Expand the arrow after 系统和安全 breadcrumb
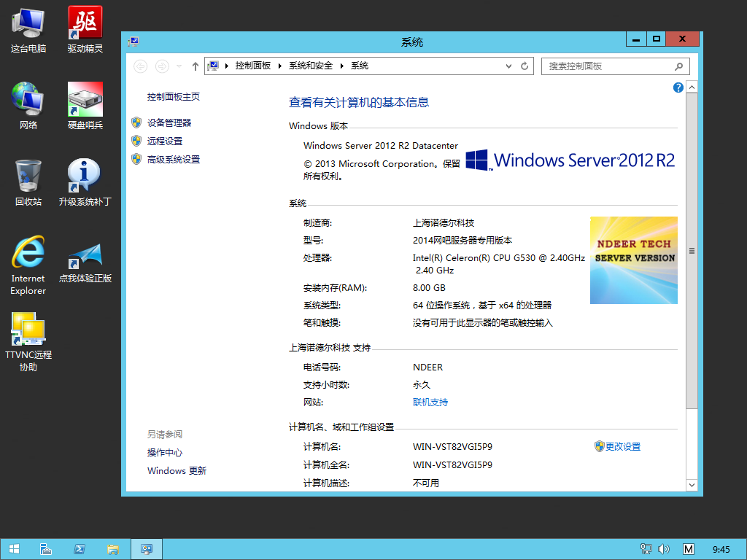747x560 pixels. pos(342,66)
